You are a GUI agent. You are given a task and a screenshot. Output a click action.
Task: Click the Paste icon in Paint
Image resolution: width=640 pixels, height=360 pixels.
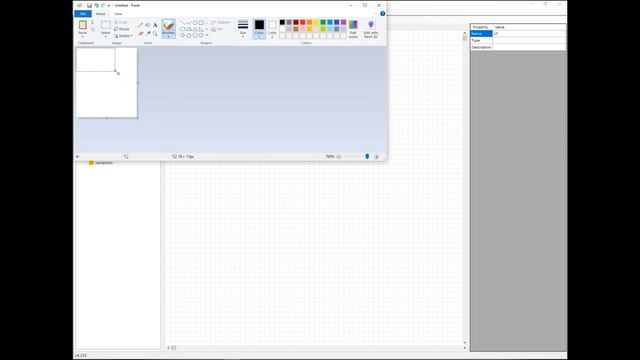[82, 25]
